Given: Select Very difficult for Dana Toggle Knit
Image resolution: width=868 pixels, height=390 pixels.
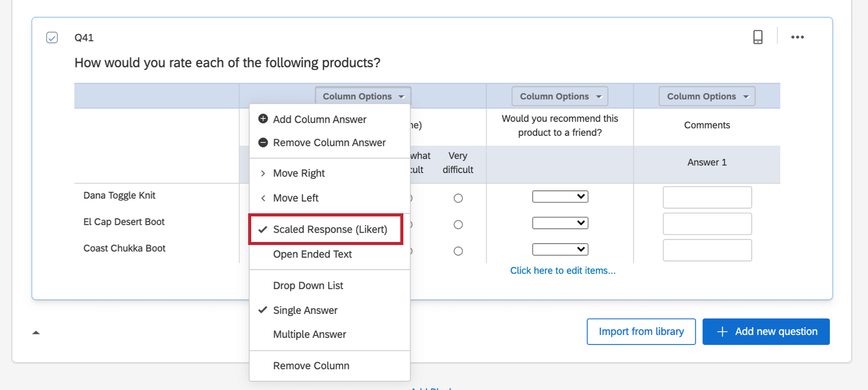Looking at the screenshot, I should point(458,198).
